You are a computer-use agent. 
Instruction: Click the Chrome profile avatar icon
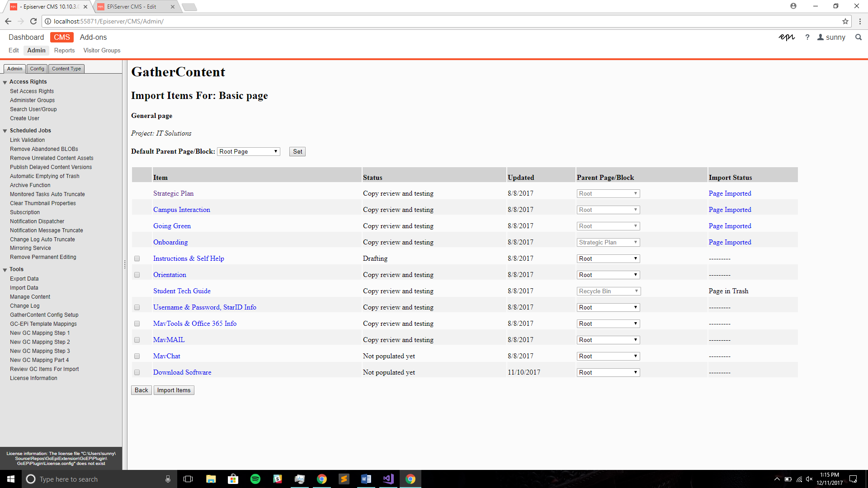click(x=793, y=6)
